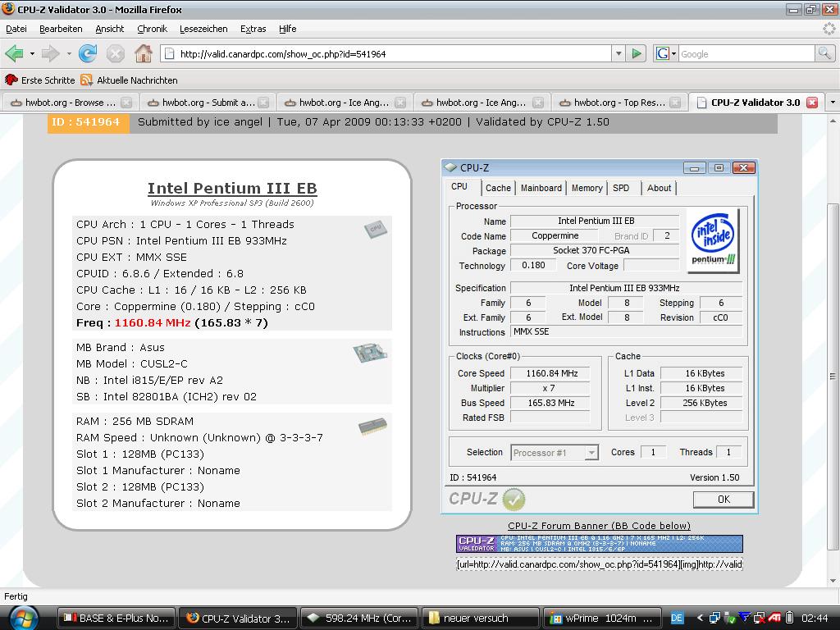Click the Firefox back arrow button
Viewport: 840px width, 630px height.
(x=15, y=53)
